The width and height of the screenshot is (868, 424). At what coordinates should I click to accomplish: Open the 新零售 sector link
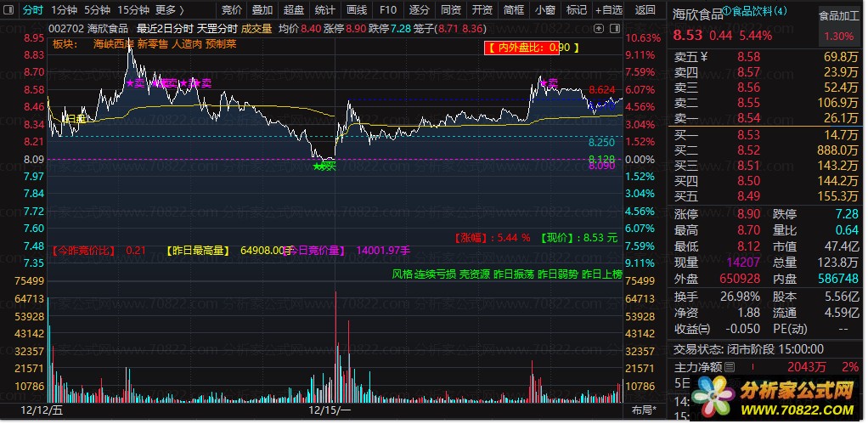tap(153, 44)
